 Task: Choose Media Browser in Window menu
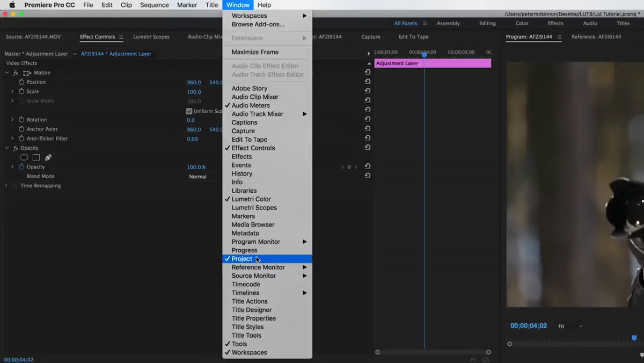(x=267, y=224)
